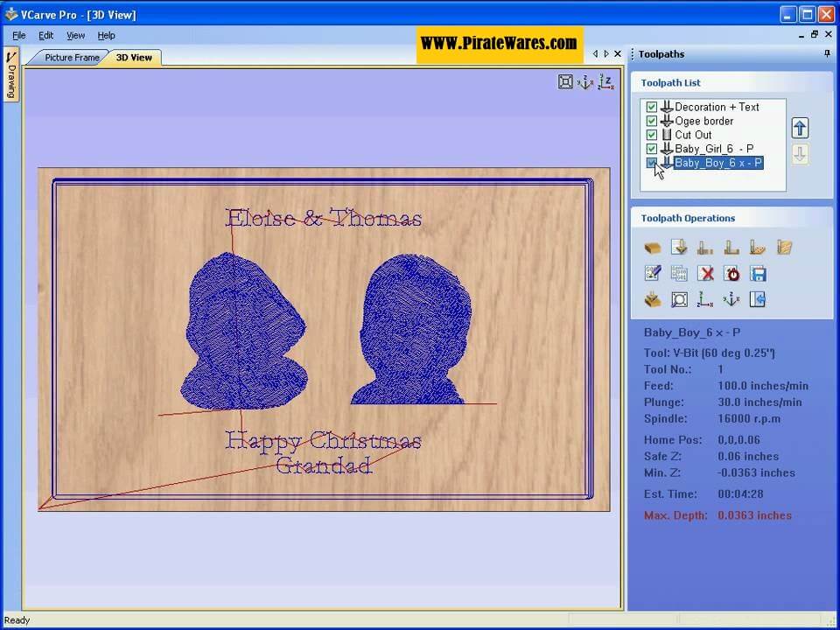The height and width of the screenshot is (630, 840).
Task: Pin the Toolpaths panel
Action: click(x=827, y=54)
